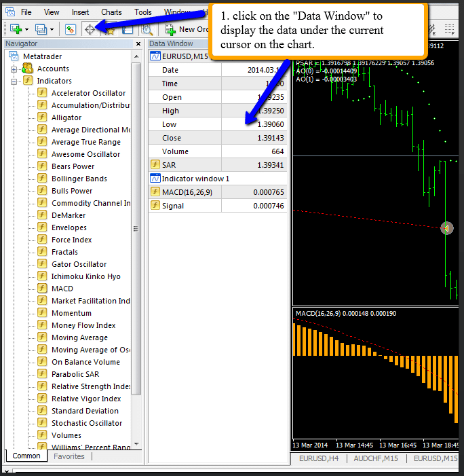Expand the Accounts tree node
Image resolution: width=464 pixels, height=476 pixels.
(14, 69)
